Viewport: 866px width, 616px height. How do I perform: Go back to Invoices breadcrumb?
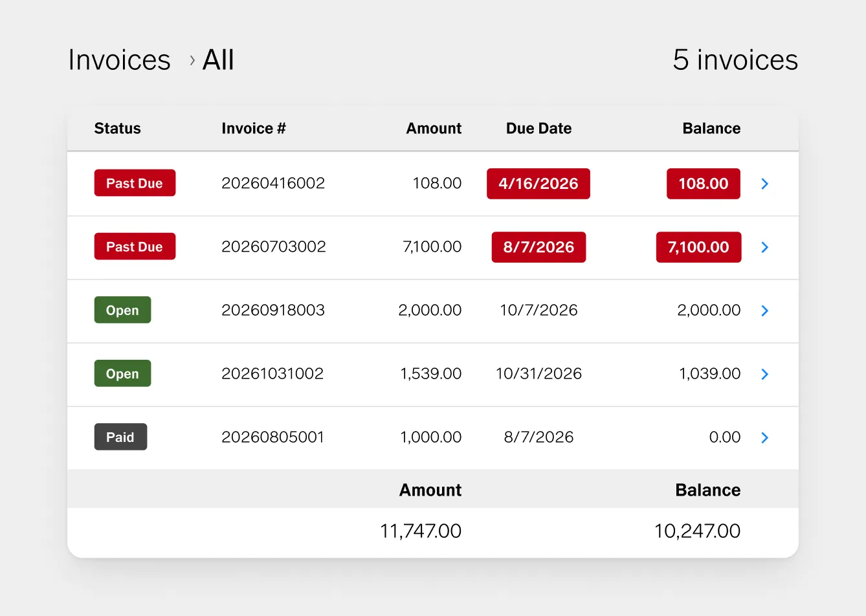(x=119, y=60)
